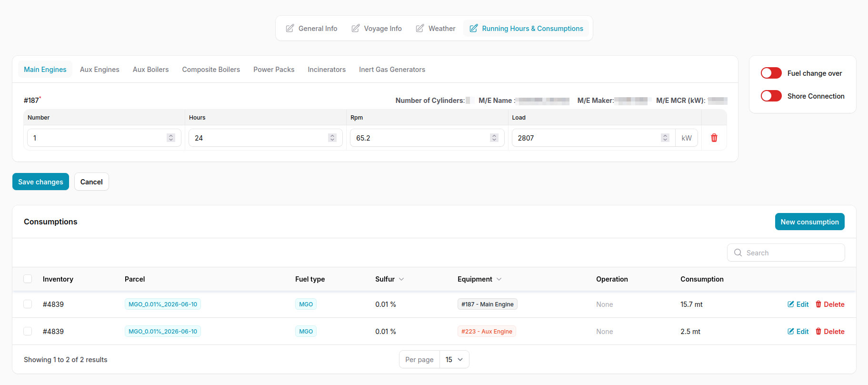Switch to the Aux Engines tab
Viewport: 868px width, 385px height.
100,70
